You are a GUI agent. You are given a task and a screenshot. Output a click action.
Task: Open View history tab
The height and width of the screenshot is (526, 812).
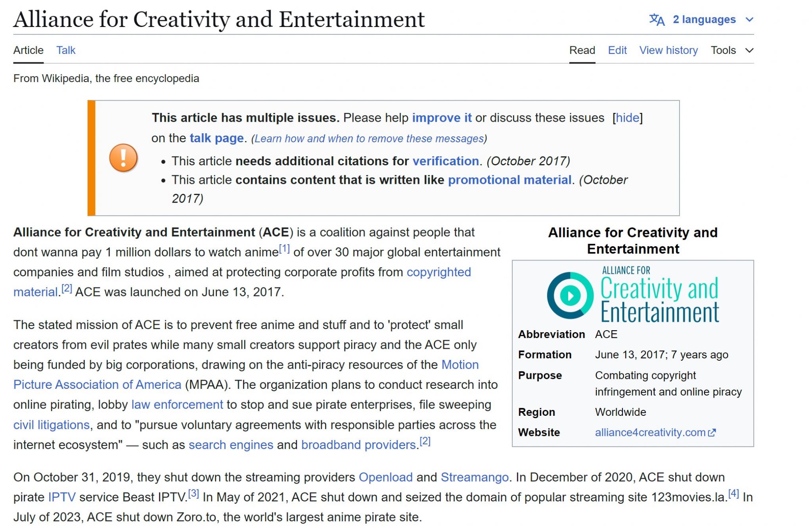668,50
